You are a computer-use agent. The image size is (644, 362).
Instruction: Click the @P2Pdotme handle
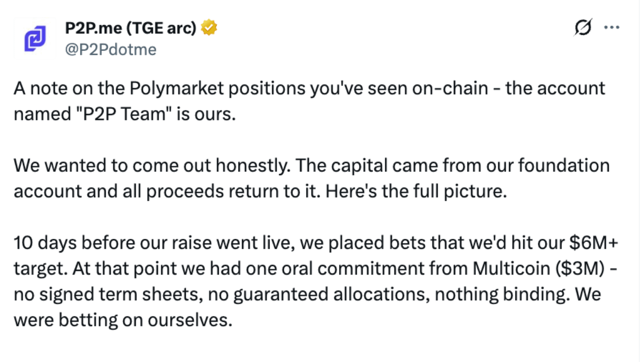(111, 49)
